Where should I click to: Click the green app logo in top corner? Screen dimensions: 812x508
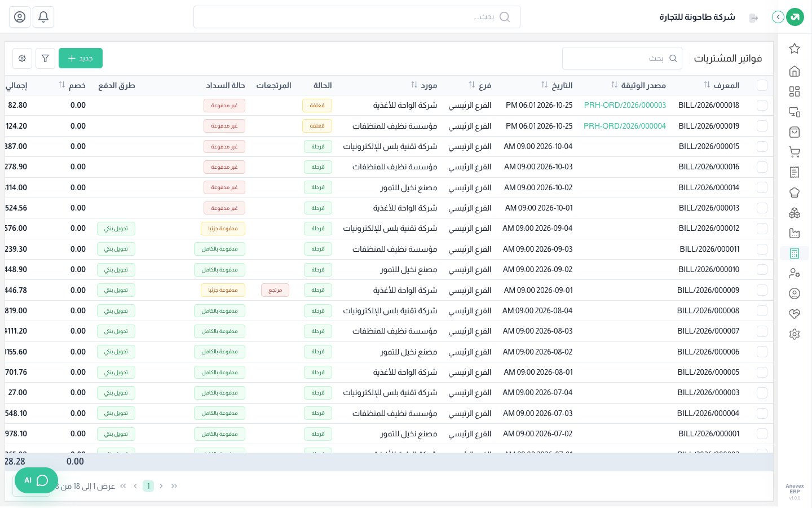(x=795, y=17)
